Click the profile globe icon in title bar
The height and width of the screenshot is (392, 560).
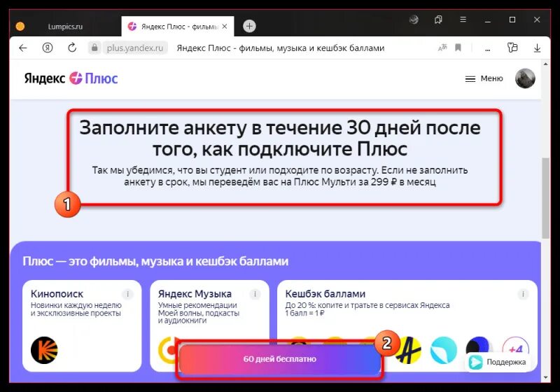point(414,20)
